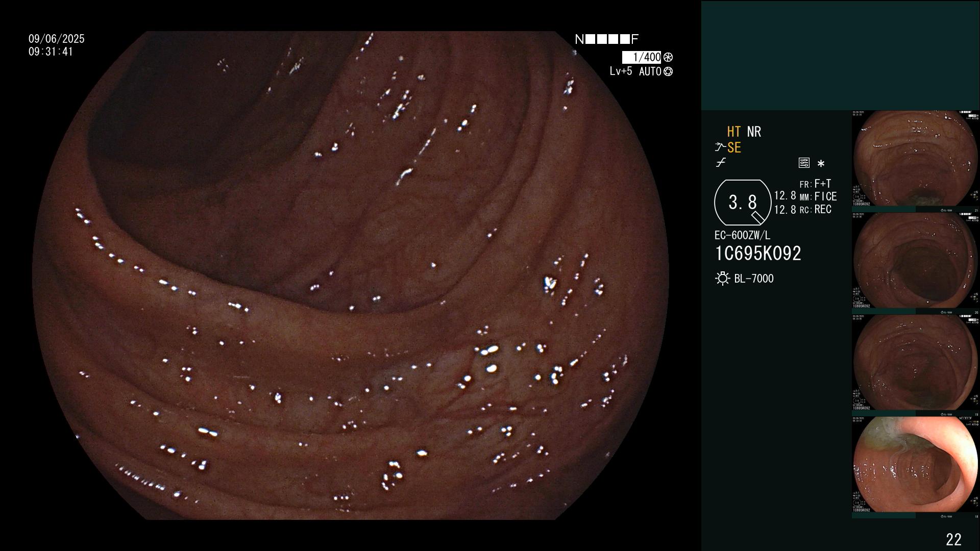Click the FR: F+T button assignment
Screen dimensions: 980x551
(815, 184)
